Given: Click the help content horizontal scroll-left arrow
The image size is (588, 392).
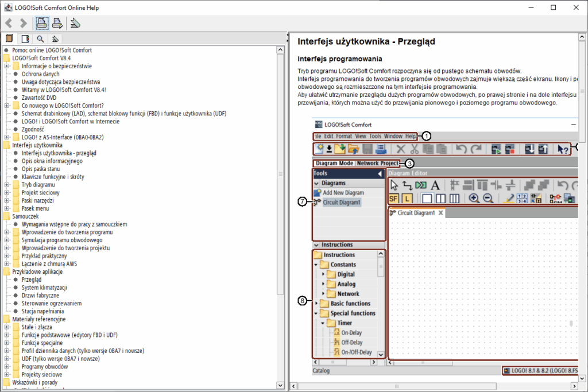Looking at the screenshot, I should 293,386.
